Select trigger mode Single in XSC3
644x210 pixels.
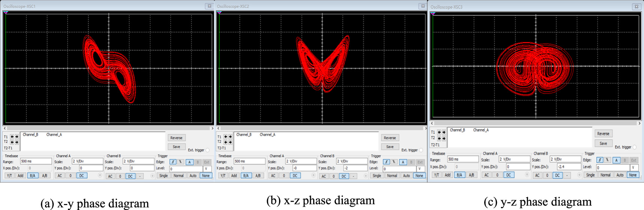coord(590,175)
